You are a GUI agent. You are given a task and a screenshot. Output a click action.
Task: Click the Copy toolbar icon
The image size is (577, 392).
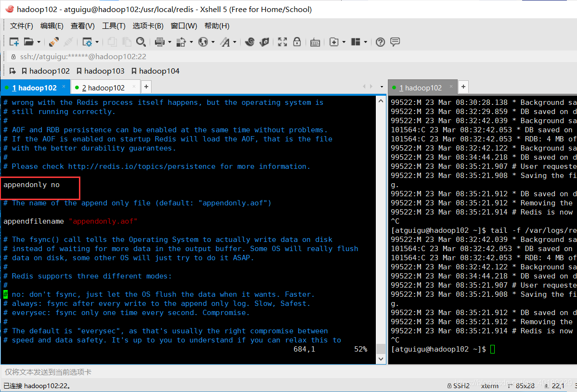tap(112, 42)
